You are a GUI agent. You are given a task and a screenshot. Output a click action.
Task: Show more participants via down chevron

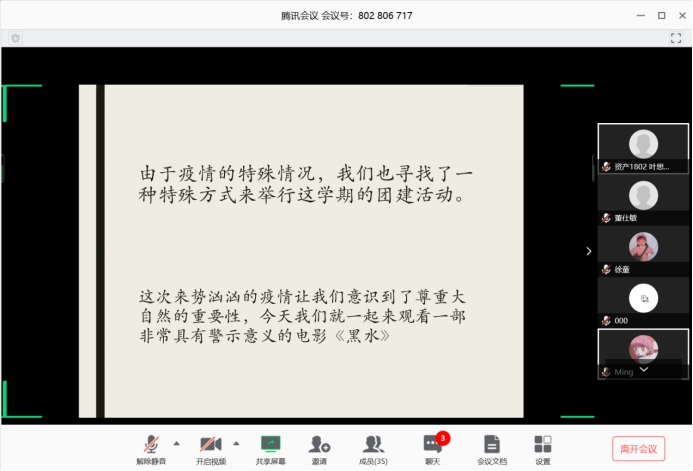tap(644, 369)
